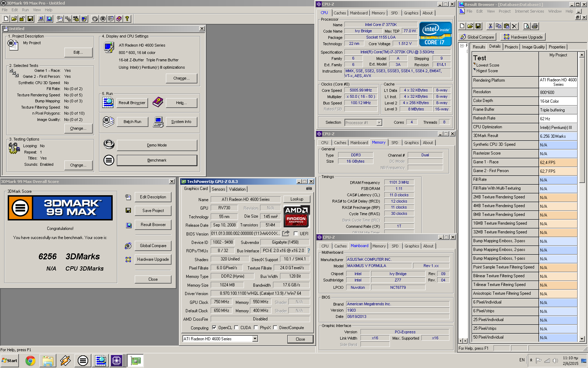Click Save Project in Overall Score window
The image size is (588, 368).
click(x=153, y=211)
